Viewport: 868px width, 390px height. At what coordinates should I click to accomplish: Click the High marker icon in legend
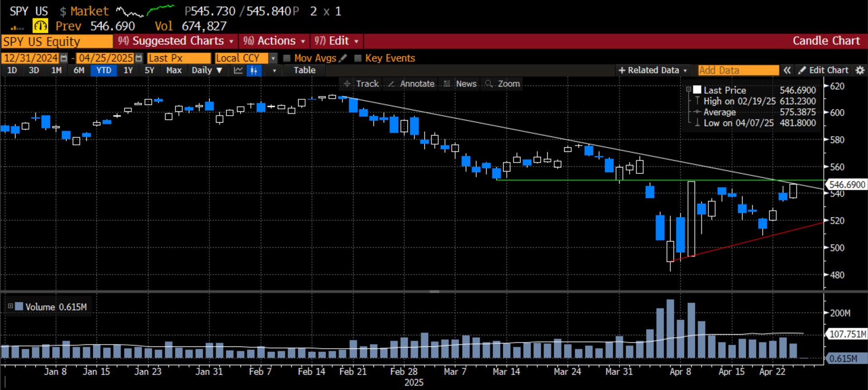click(697, 101)
